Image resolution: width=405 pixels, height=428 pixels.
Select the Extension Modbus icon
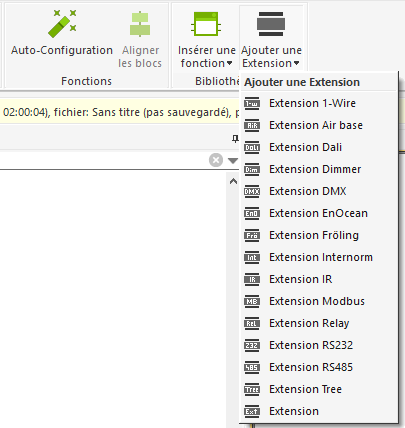[252, 301]
